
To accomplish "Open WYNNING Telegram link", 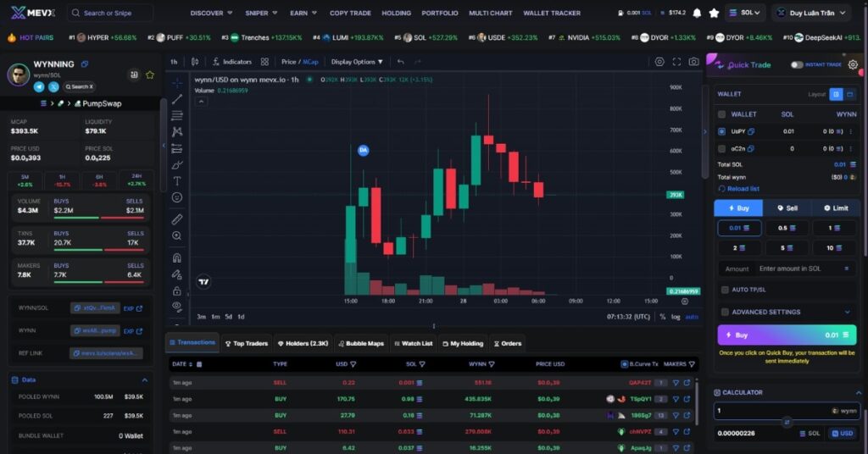I will point(39,86).
